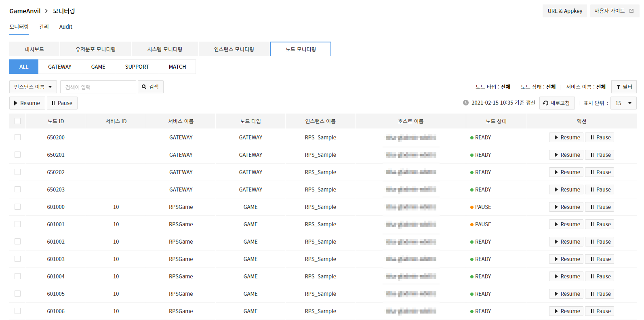The height and width of the screenshot is (320, 644).
Task: Resume paused node 601000
Action: click(566, 207)
